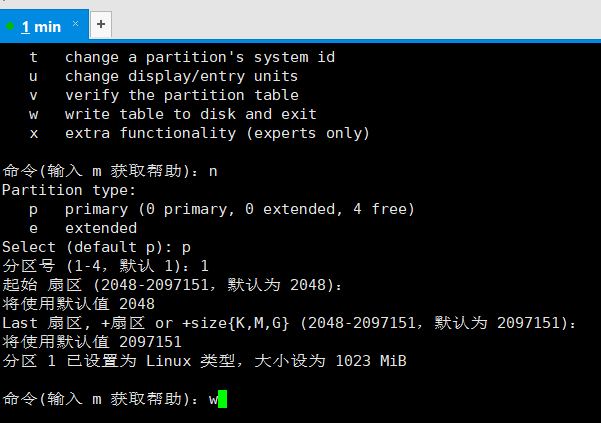This screenshot has height=423, width=601.
Task: Click the "extra functionality (experts only)" line
Action: tap(199, 133)
